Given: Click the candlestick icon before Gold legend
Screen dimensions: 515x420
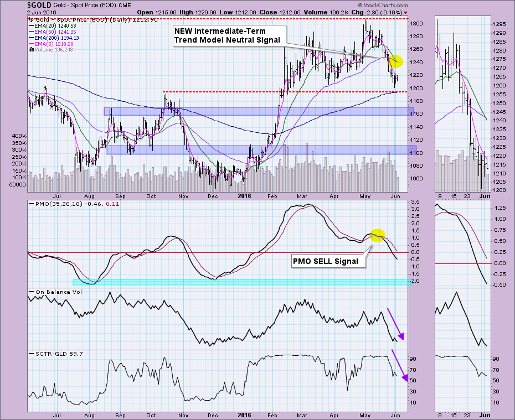Looking at the screenshot, I should tap(30, 19).
